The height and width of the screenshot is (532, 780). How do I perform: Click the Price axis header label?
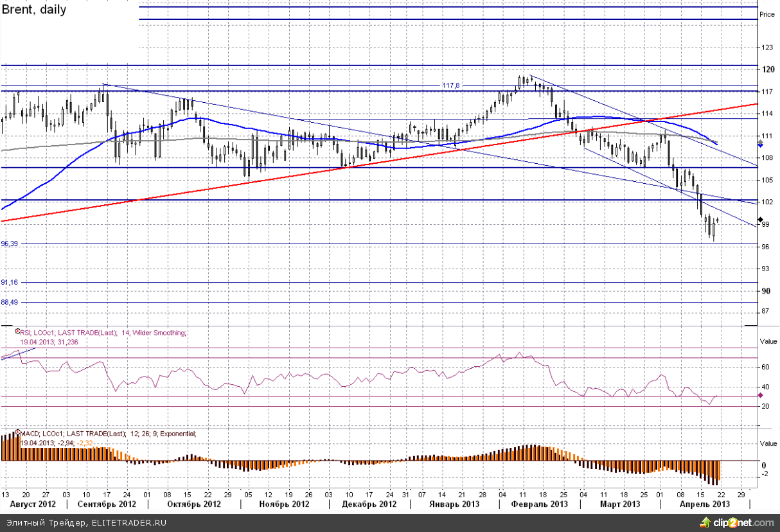coord(767,13)
